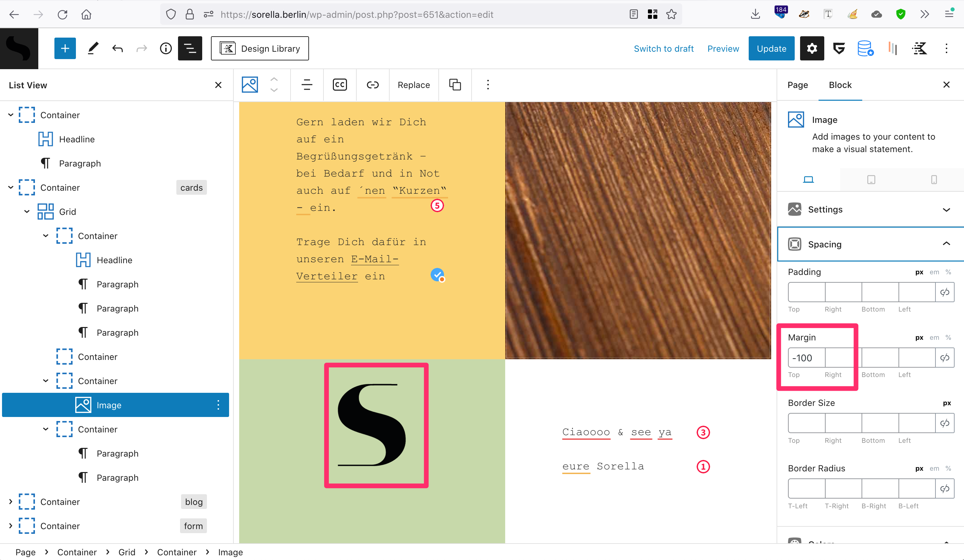Select the Grid item in List View
This screenshot has height=560, width=964.
tap(67, 212)
